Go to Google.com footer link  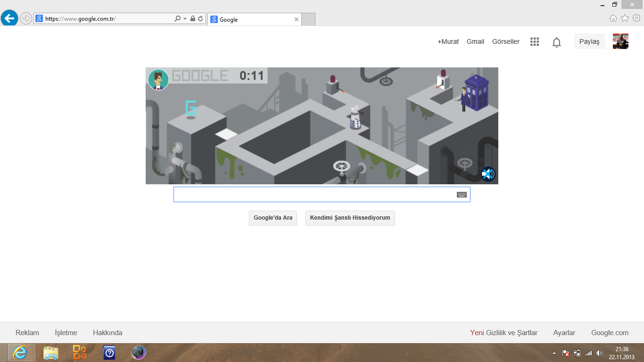point(610,333)
